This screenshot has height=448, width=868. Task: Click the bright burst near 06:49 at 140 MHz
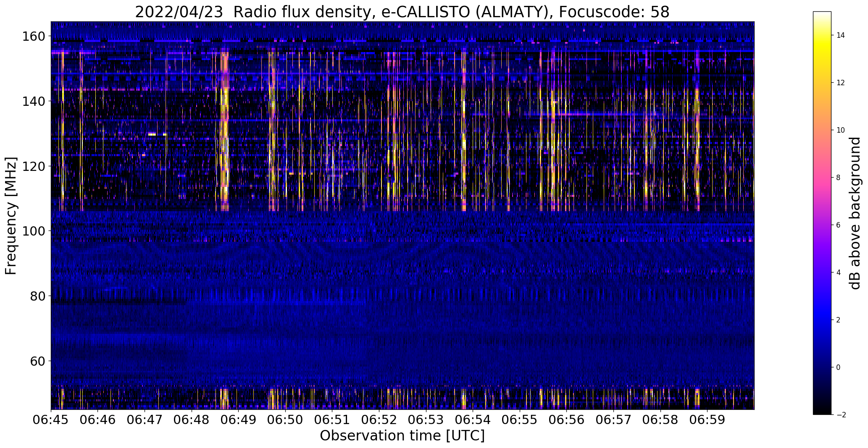click(224, 101)
